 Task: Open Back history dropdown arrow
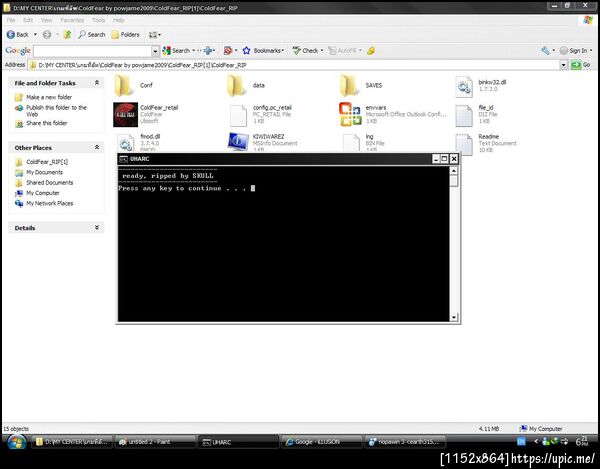tap(35, 35)
